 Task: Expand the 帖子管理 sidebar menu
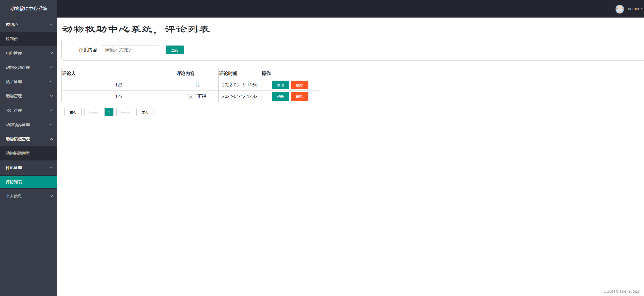(x=28, y=82)
